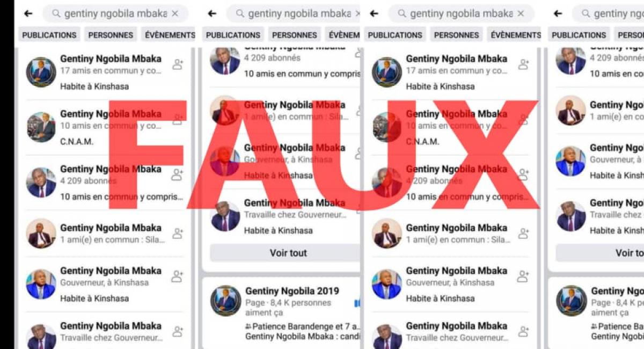The height and width of the screenshot is (349, 644).
Task: Open the PERSONNES tab in the second panel
Action: (x=294, y=35)
